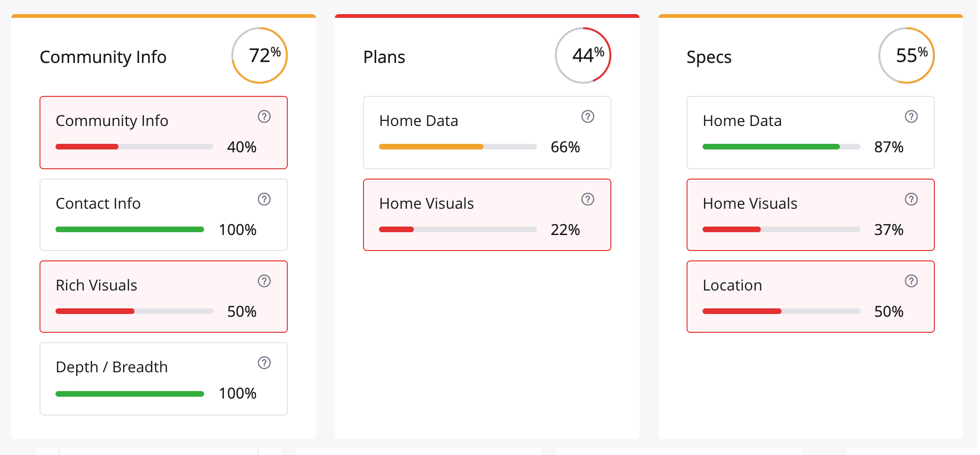This screenshot has height=455, width=980.
Task: Click help icon on Plans Home Data
Action: [x=588, y=117]
